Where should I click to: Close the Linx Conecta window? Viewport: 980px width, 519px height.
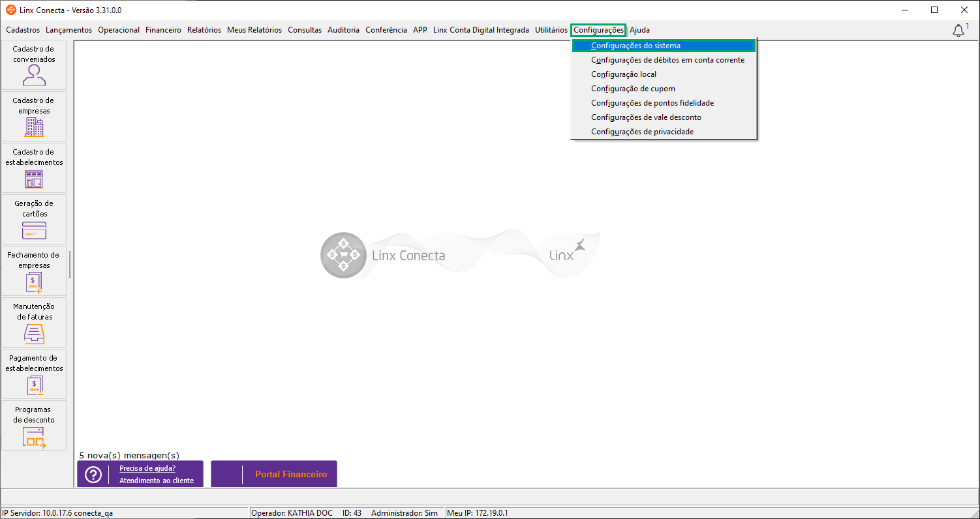tap(964, 10)
